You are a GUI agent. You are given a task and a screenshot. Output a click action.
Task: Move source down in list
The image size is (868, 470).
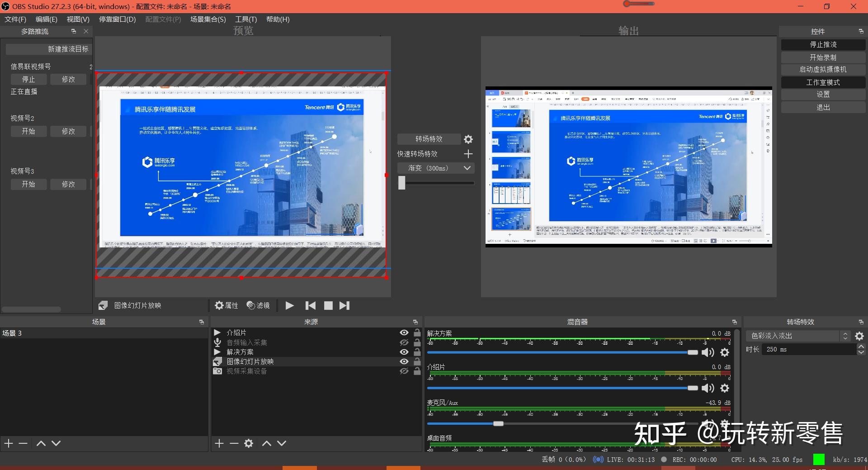tap(282, 443)
